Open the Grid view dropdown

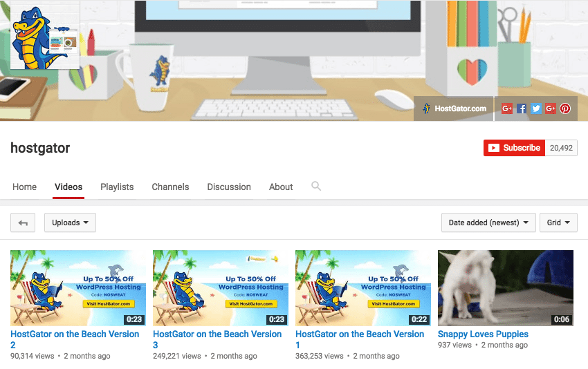point(558,223)
